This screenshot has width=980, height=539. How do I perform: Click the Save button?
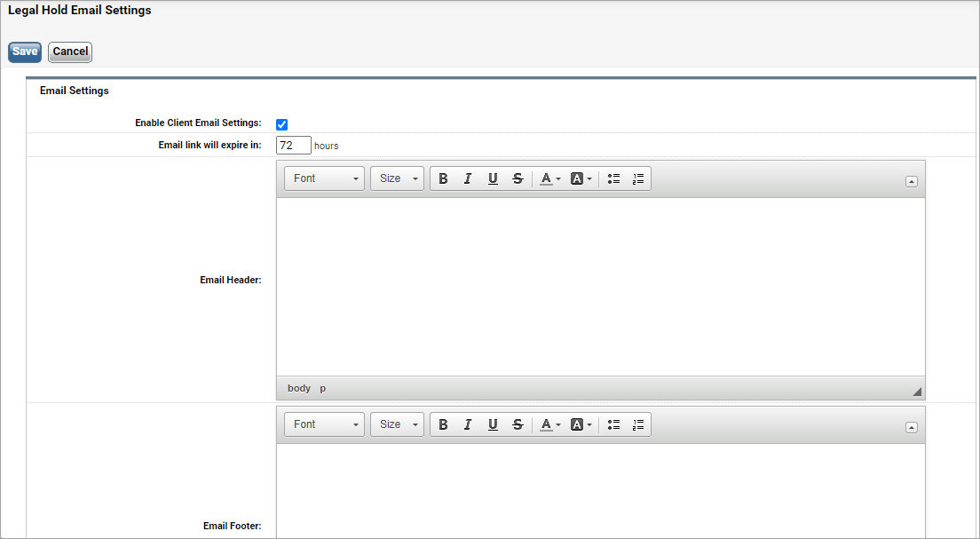coord(25,52)
